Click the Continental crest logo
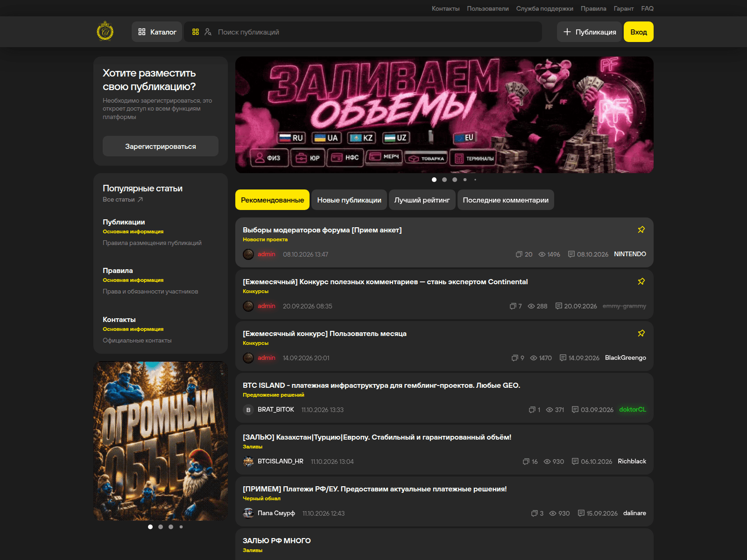The width and height of the screenshot is (747, 560). [x=105, y=32]
